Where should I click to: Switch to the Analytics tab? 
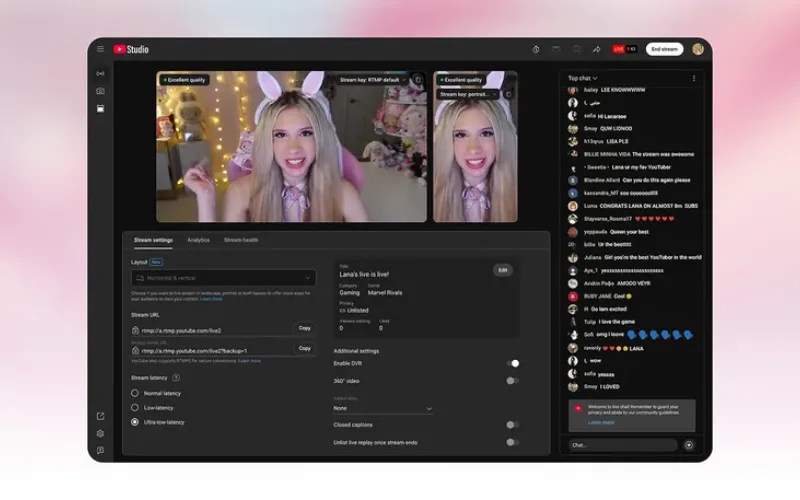tap(198, 240)
